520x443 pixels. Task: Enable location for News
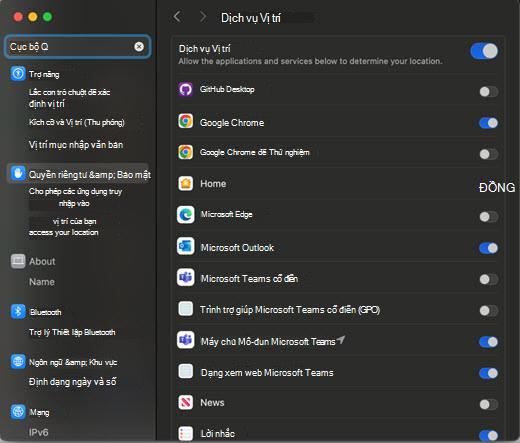[x=488, y=404]
